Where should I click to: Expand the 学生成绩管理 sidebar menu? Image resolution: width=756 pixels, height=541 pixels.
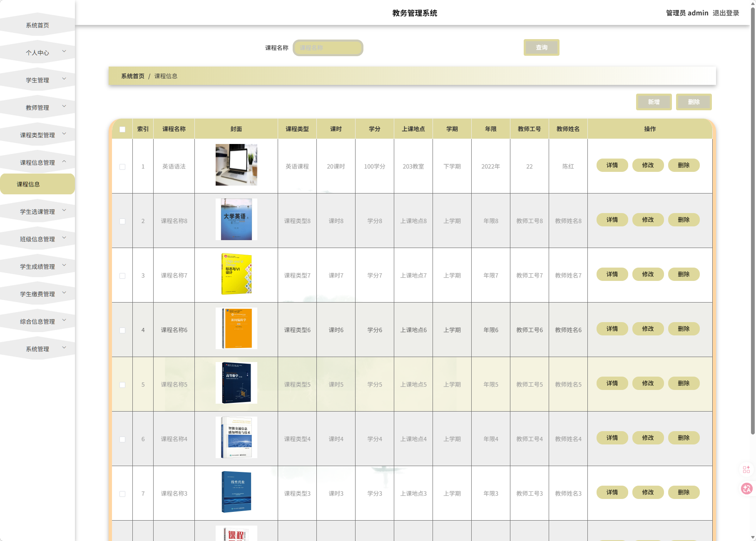(x=37, y=266)
